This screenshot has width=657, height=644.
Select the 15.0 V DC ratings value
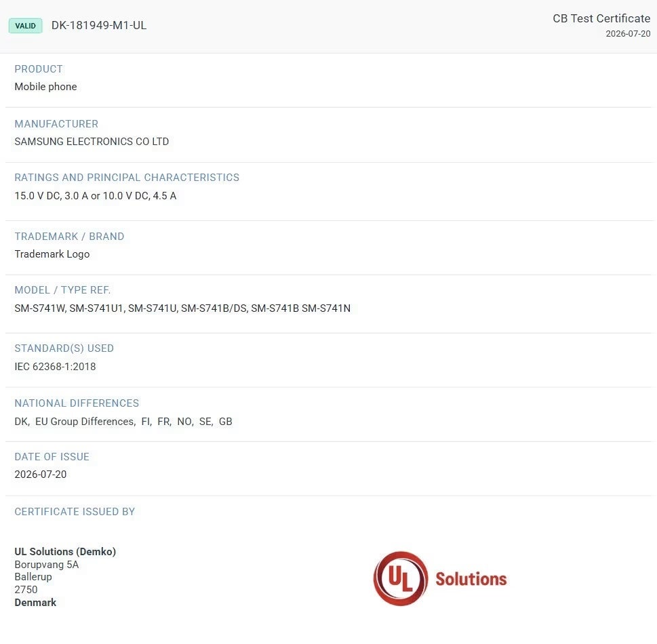[96, 196]
